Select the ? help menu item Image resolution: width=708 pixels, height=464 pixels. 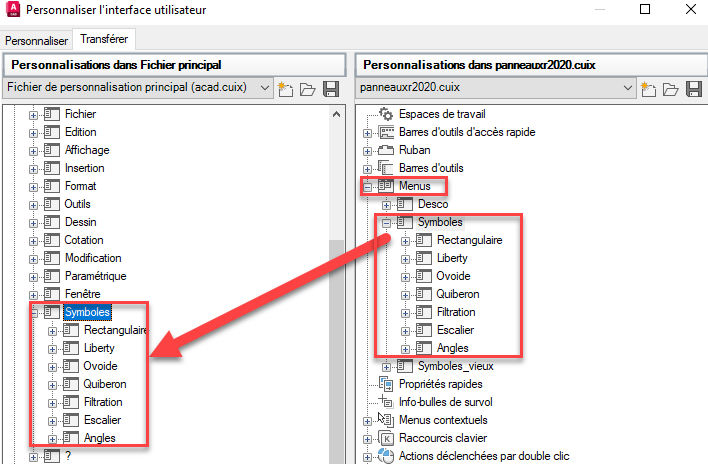68,456
